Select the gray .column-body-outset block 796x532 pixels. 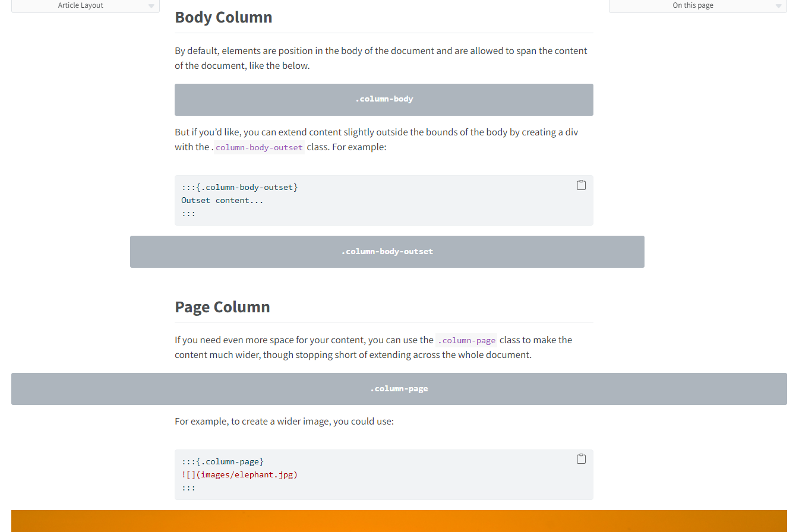coord(387,252)
